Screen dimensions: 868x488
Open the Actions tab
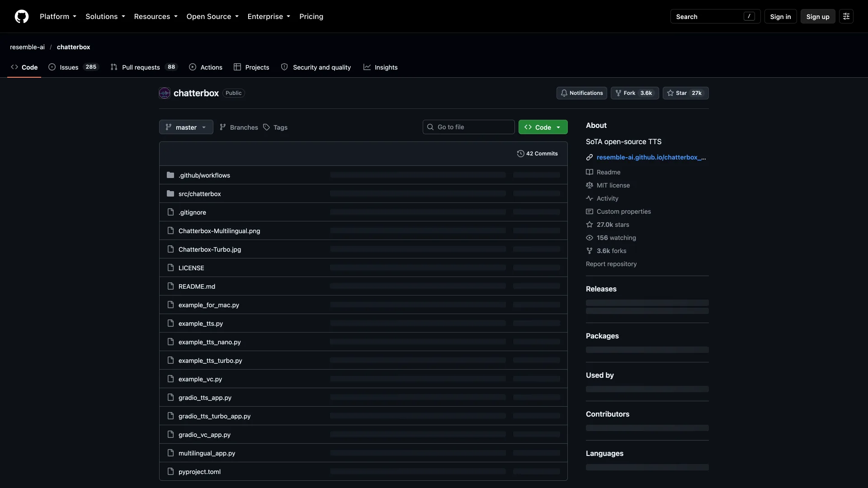click(x=206, y=67)
